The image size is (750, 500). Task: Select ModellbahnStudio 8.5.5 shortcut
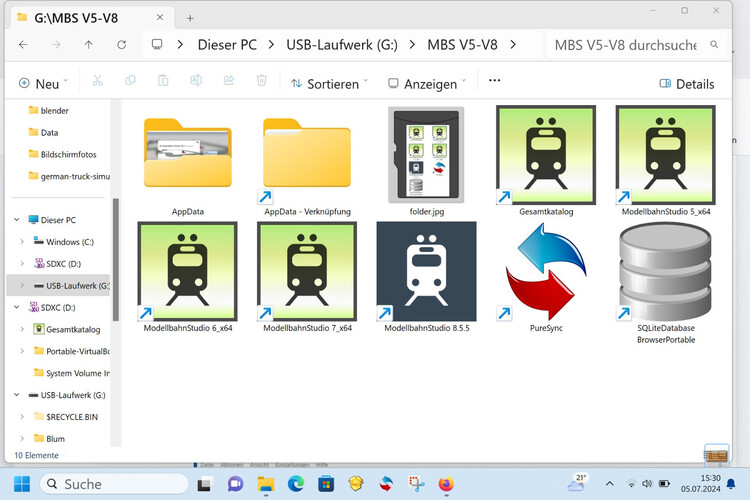tap(427, 278)
